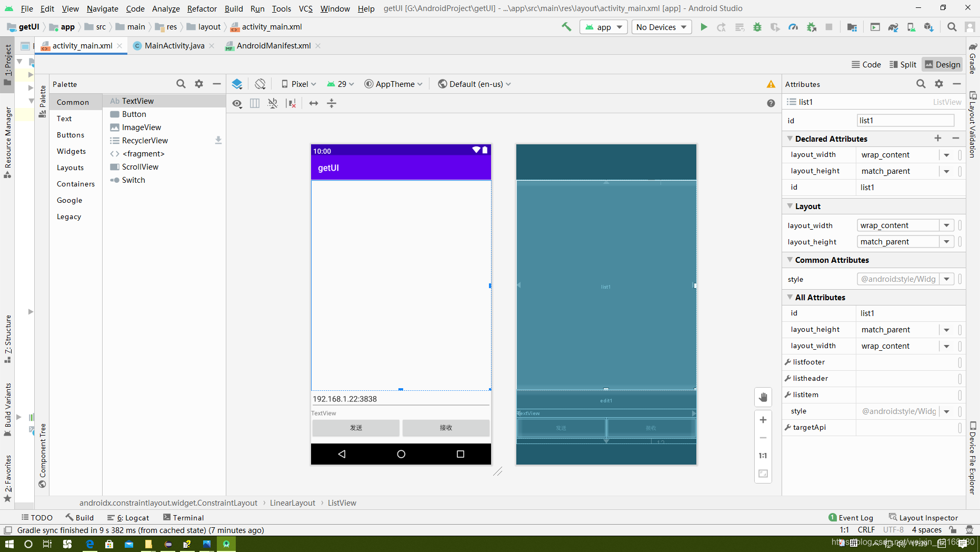Click the layout warning triangle icon
The image size is (980, 552).
(x=771, y=84)
